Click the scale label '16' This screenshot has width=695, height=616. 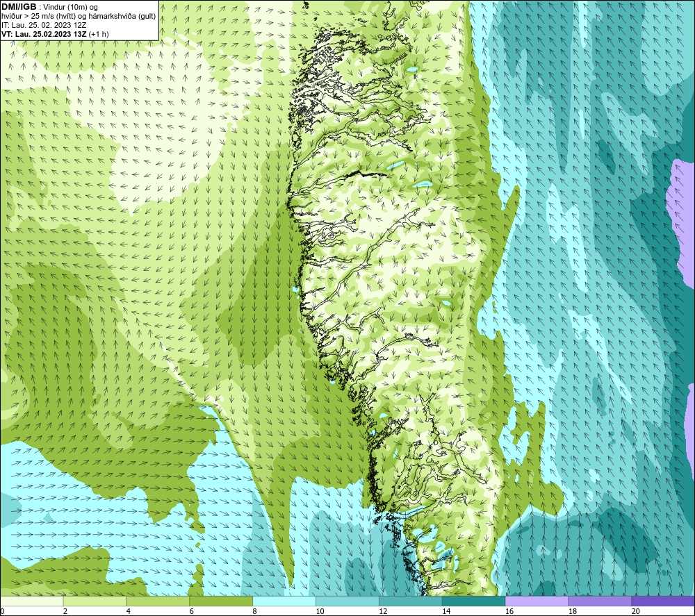click(x=509, y=611)
